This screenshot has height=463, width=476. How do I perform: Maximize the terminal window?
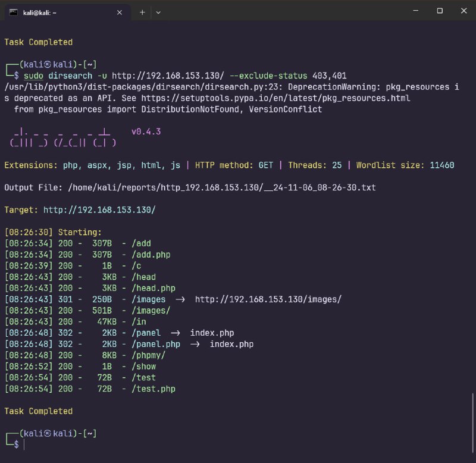[x=440, y=11]
